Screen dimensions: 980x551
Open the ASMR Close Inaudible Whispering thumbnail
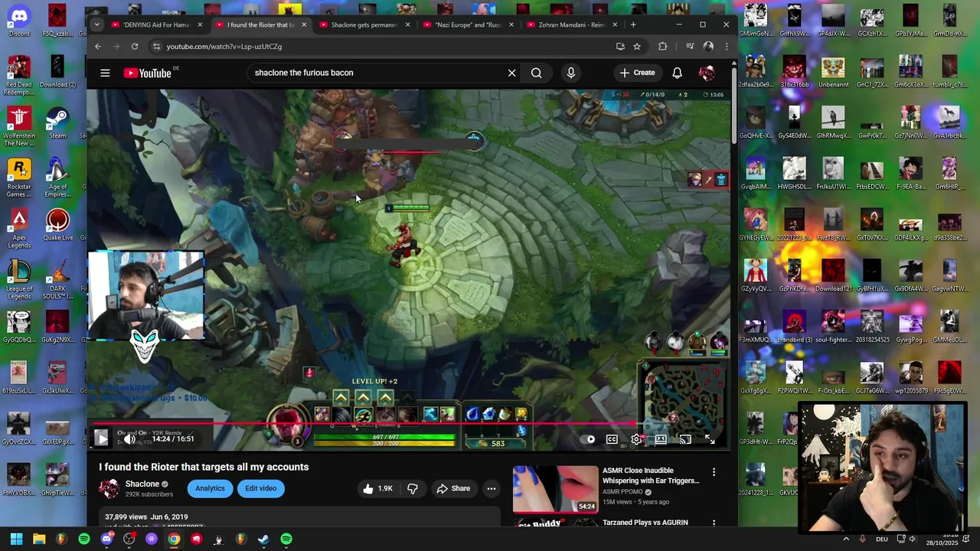555,489
